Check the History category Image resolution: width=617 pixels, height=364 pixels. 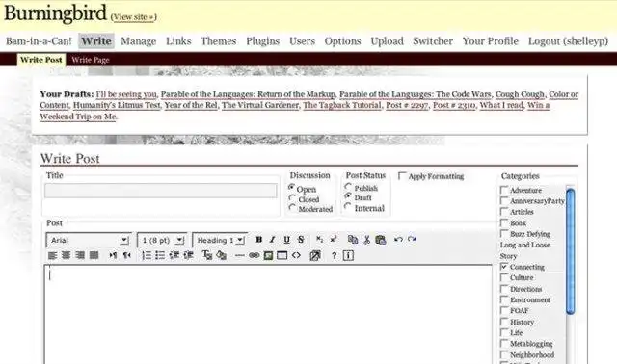tap(504, 322)
